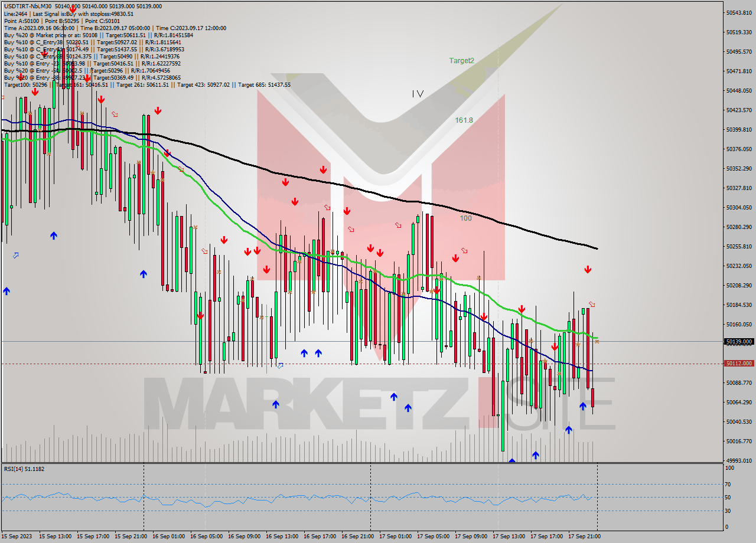This screenshot has height=543, width=756.
Task: Click the line with R/R:1.8115641
Action: [92, 42]
